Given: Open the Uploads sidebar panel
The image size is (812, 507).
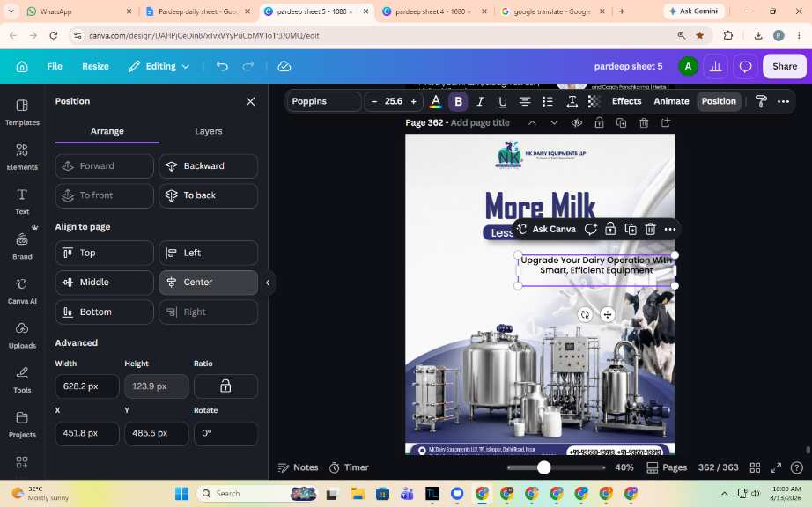Looking at the screenshot, I should 22,335.
